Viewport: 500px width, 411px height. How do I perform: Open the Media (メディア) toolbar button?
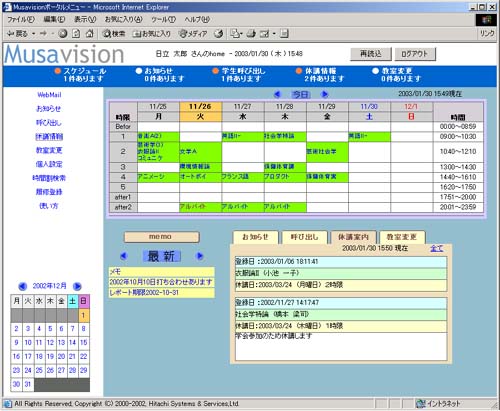coord(193,34)
